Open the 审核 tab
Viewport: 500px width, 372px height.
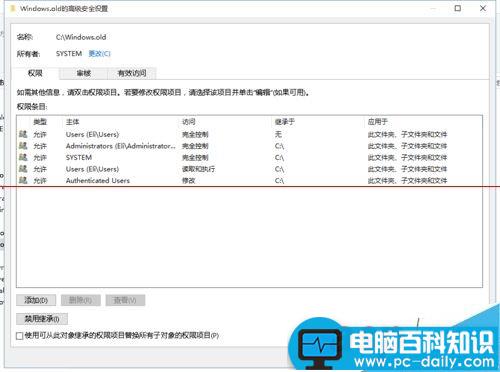(x=84, y=73)
